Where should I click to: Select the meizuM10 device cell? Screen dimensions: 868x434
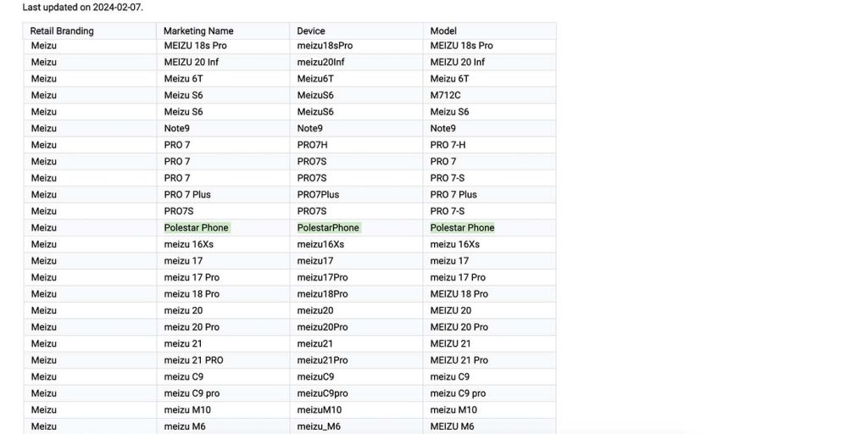pyautogui.click(x=320, y=410)
